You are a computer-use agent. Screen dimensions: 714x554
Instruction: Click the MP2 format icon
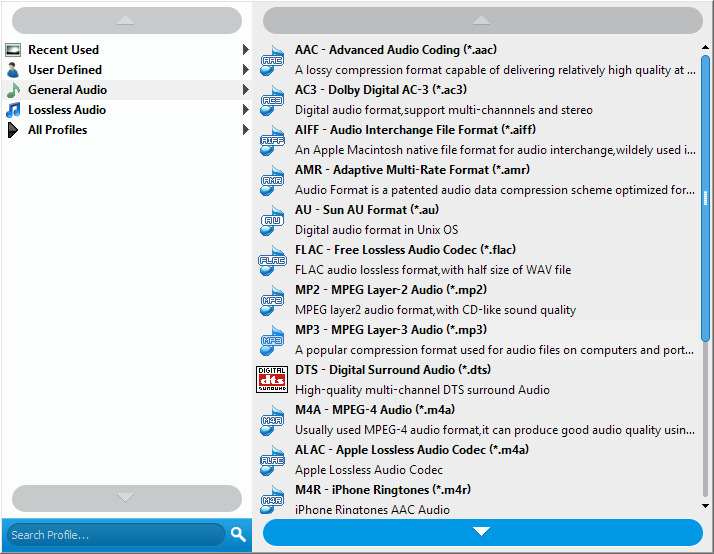click(x=272, y=300)
